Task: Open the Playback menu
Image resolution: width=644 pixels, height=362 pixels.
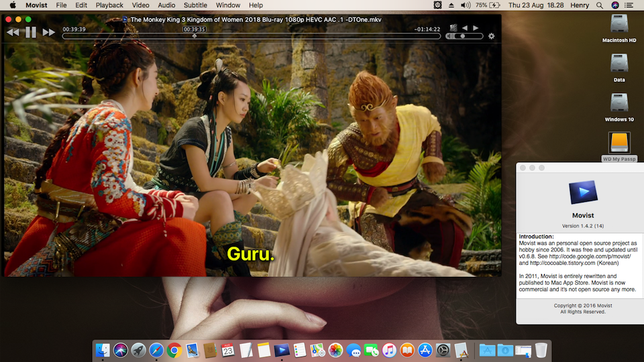Action: tap(109, 5)
